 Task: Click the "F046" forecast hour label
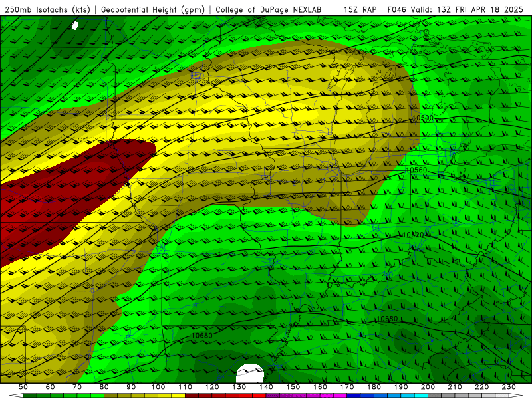pyautogui.click(x=397, y=10)
